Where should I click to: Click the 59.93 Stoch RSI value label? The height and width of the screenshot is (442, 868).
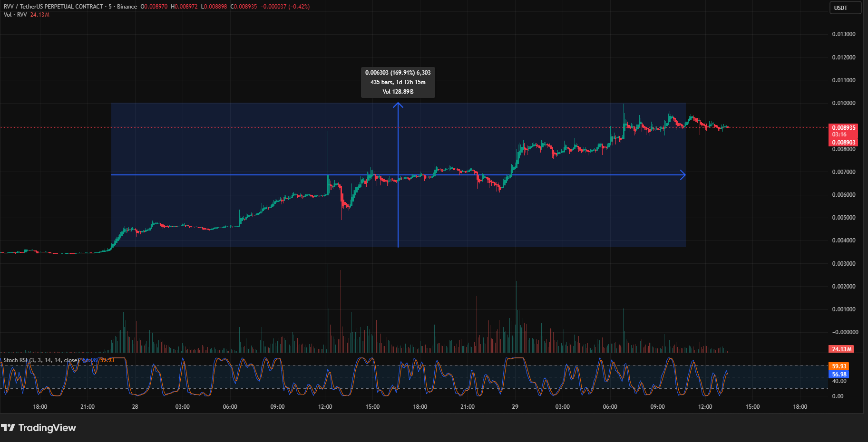click(x=839, y=366)
